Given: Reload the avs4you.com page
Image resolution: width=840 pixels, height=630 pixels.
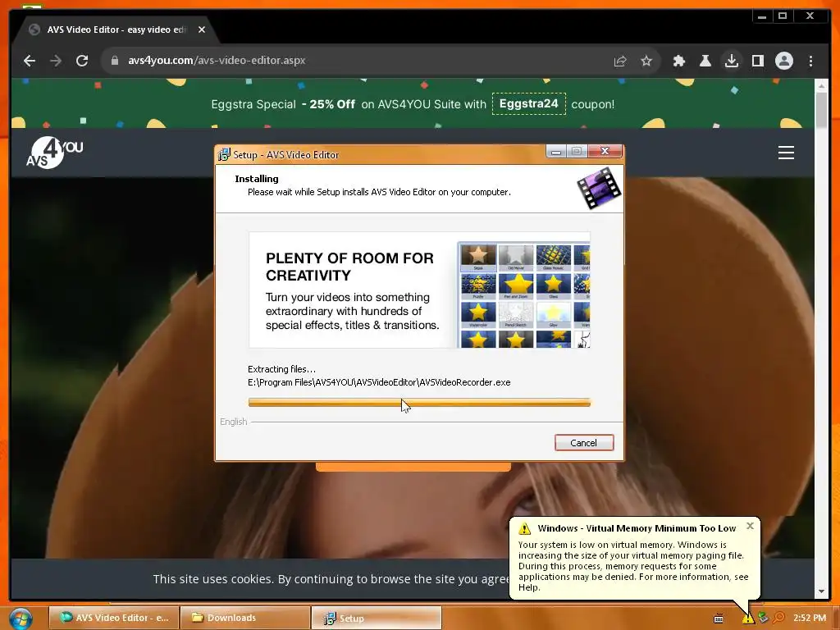Looking at the screenshot, I should click(82, 61).
